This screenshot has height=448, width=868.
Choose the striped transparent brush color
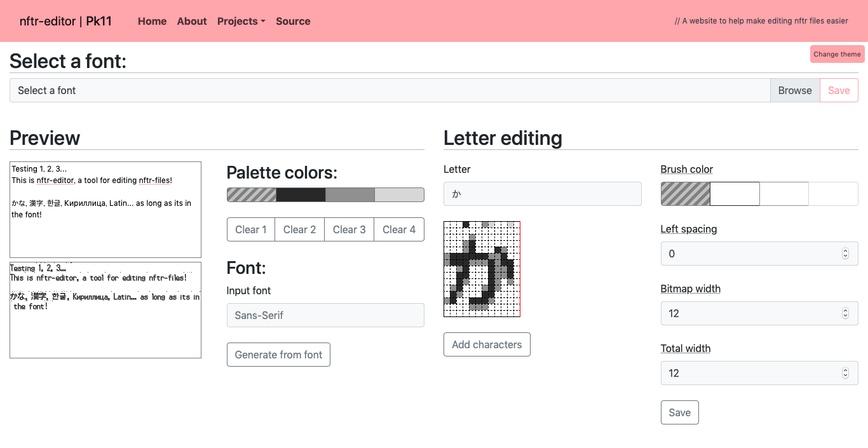[686, 194]
